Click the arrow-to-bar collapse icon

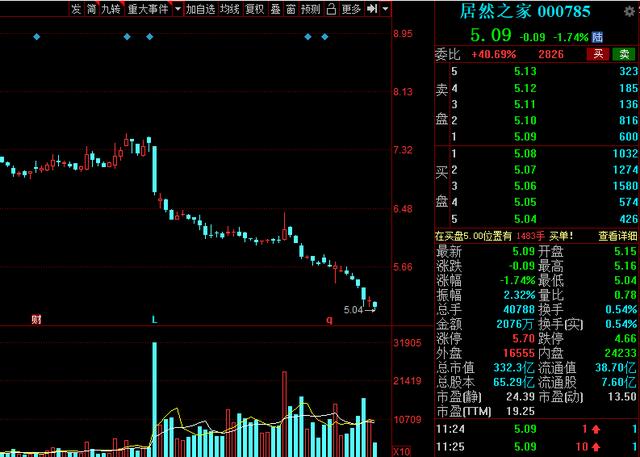[x=371, y=9]
